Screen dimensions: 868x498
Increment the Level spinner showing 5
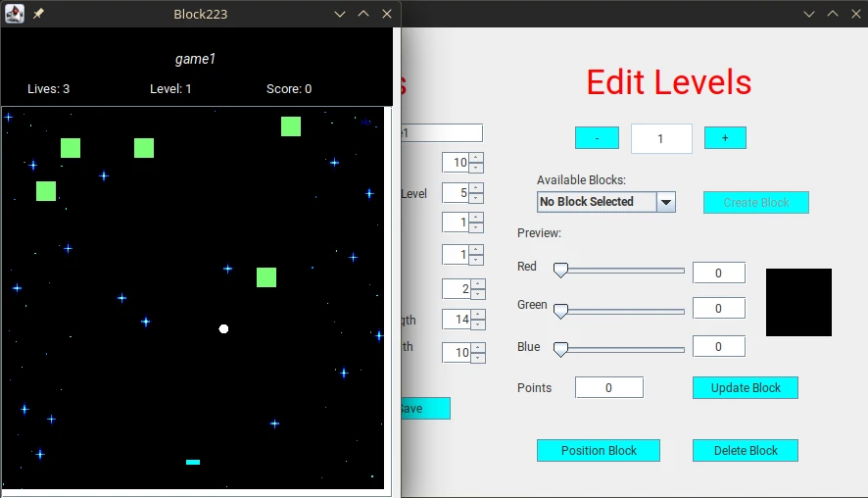pos(476,188)
